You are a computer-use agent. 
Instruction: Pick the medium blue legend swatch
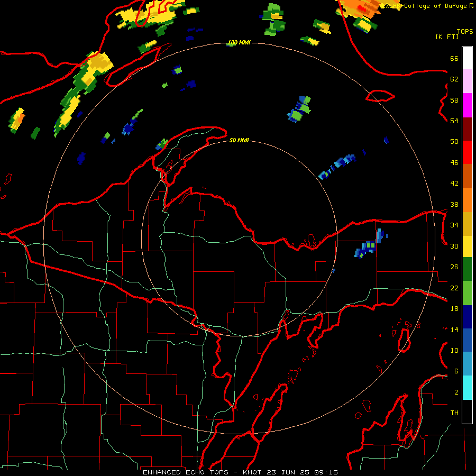click(x=467, y=340)
